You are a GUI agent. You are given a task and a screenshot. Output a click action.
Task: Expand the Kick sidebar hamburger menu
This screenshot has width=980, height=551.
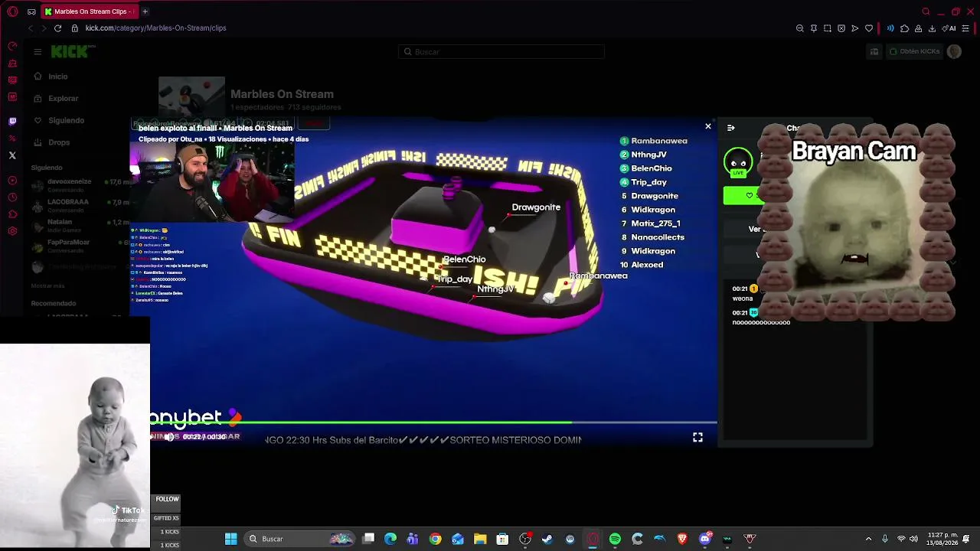click(38, 51)
